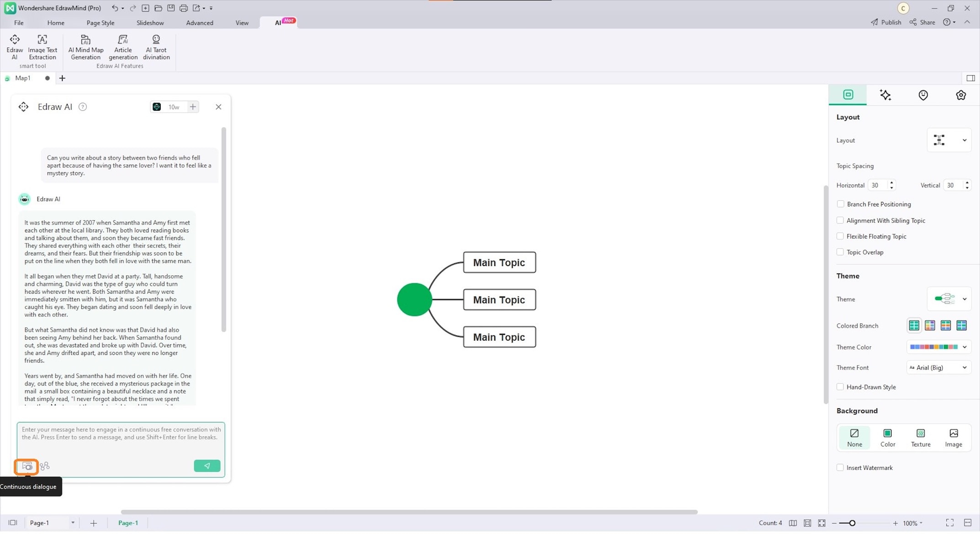
Task: Enable Flexible Floating Topic option
Action: click(839, 235)
